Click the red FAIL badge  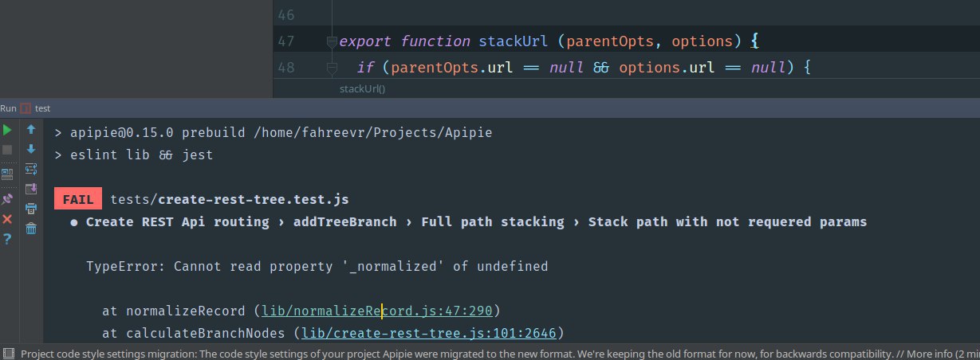78,199
